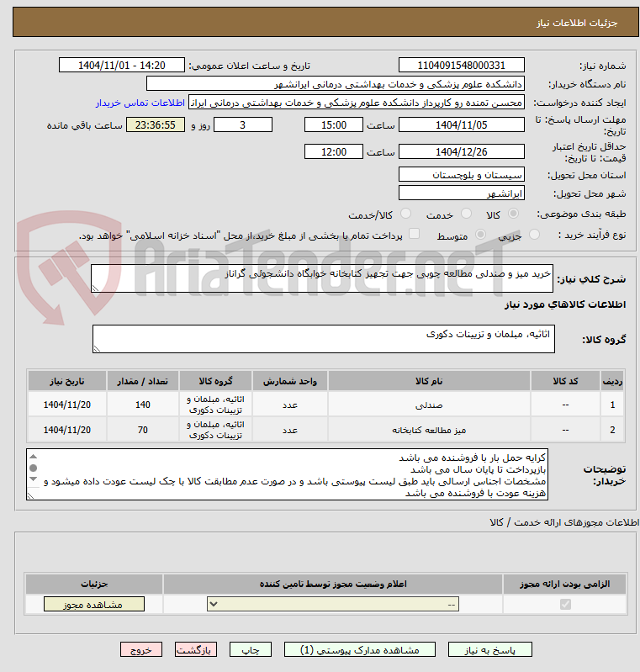
Task: Click the تاریخ نیاز column header
Action: pos(67,381)
